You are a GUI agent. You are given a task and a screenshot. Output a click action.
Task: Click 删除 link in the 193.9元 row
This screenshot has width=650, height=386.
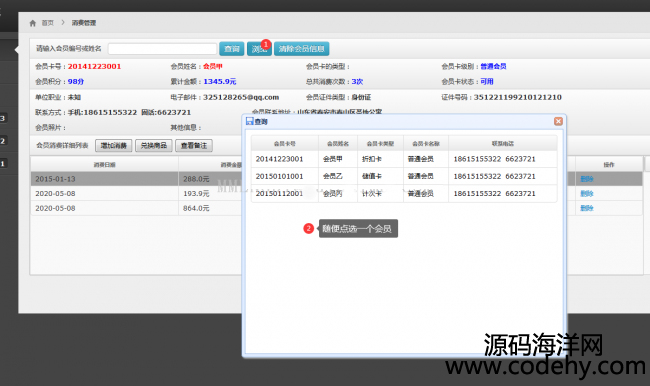click(587, 194)
